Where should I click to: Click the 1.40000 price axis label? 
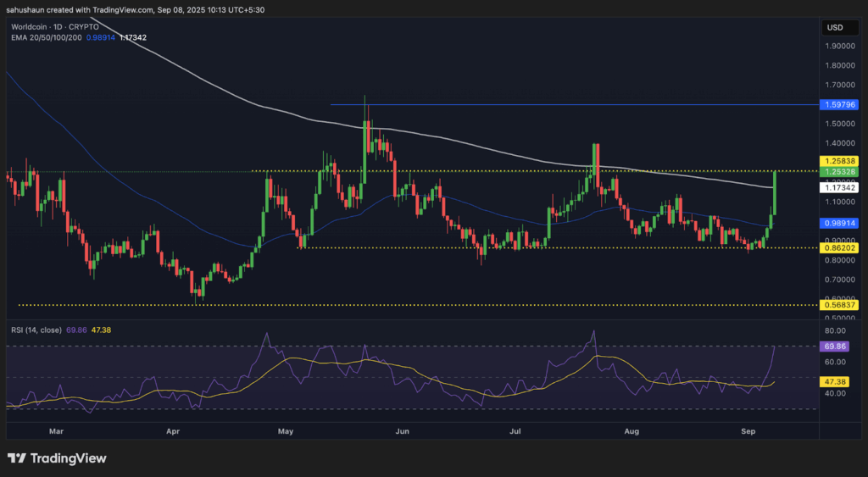click(840, 143)
